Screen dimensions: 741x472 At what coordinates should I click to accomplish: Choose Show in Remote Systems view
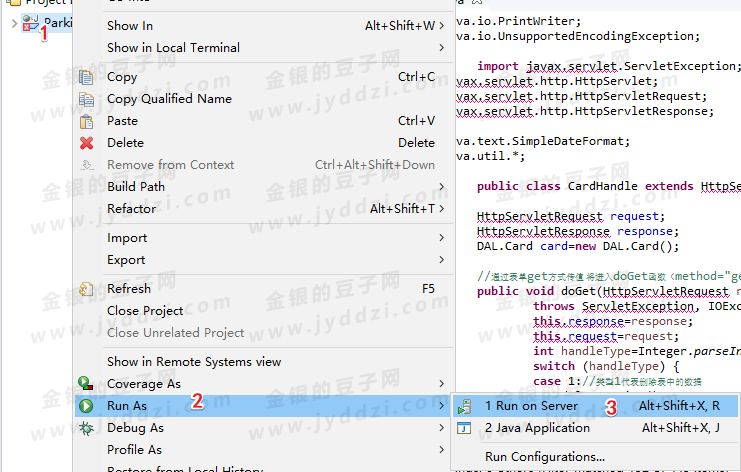coord(264,361)
